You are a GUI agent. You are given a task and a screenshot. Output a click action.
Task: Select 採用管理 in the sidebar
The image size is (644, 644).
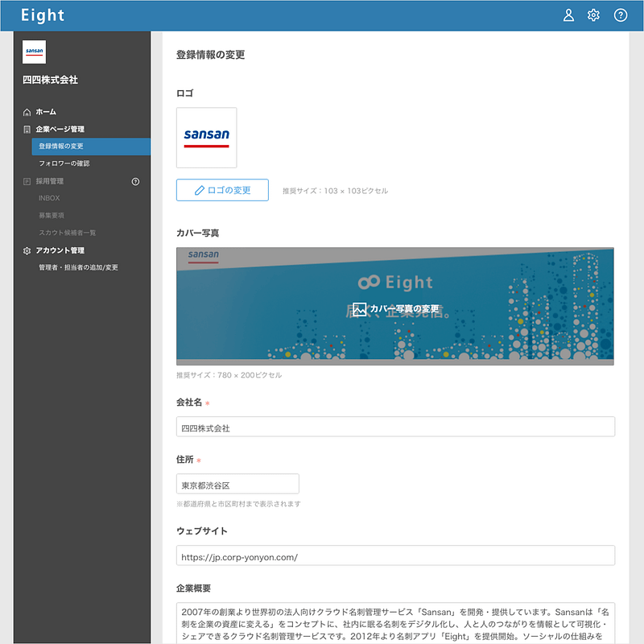pos(50,181)
